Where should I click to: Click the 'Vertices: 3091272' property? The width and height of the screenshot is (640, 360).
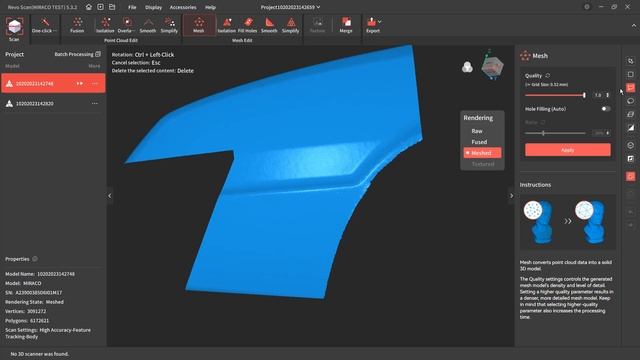coord(26,311)
